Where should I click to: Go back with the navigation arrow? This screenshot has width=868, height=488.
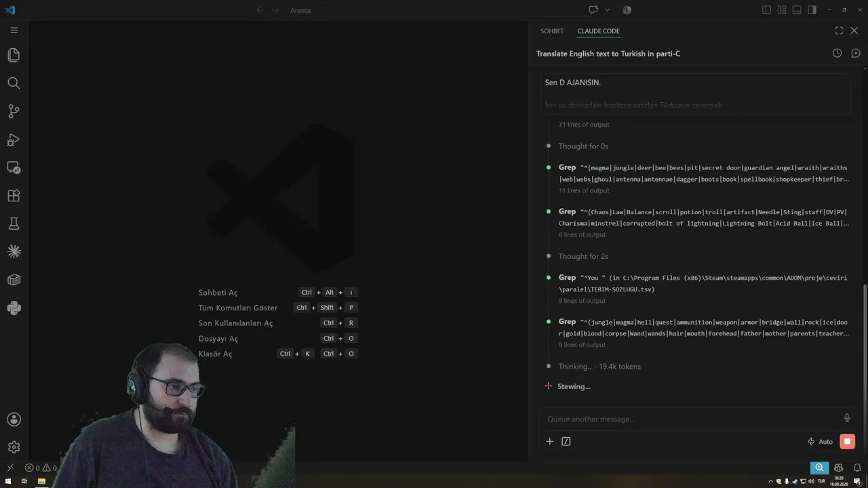point(260,10)
